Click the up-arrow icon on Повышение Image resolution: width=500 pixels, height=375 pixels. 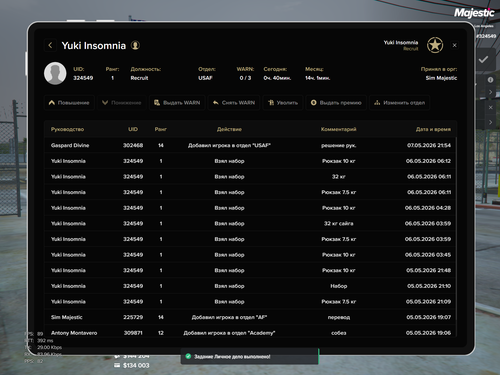[52, 103]
